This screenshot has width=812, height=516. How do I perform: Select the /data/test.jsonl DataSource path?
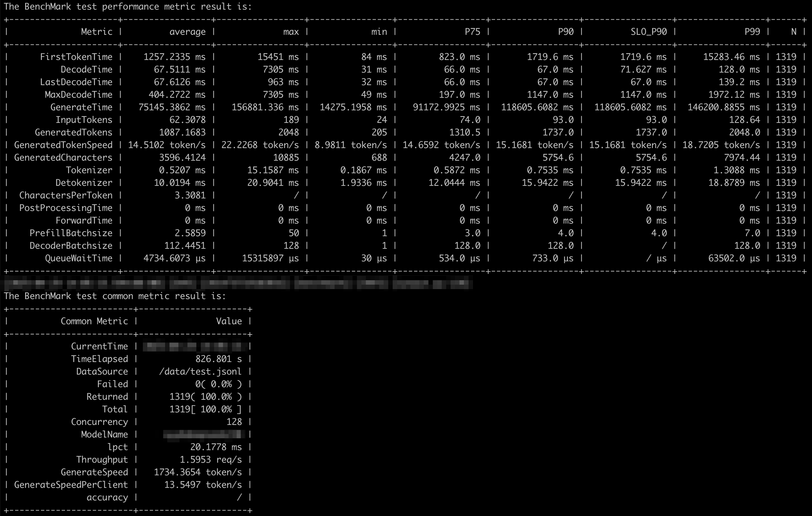[x=200, y=372]
